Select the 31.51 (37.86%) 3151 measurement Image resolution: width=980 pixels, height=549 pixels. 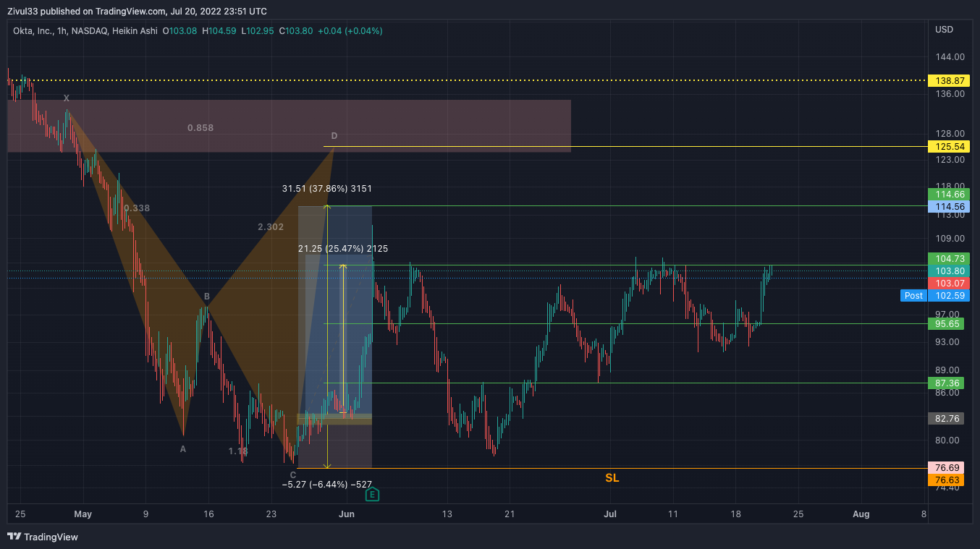pos(327,189)
